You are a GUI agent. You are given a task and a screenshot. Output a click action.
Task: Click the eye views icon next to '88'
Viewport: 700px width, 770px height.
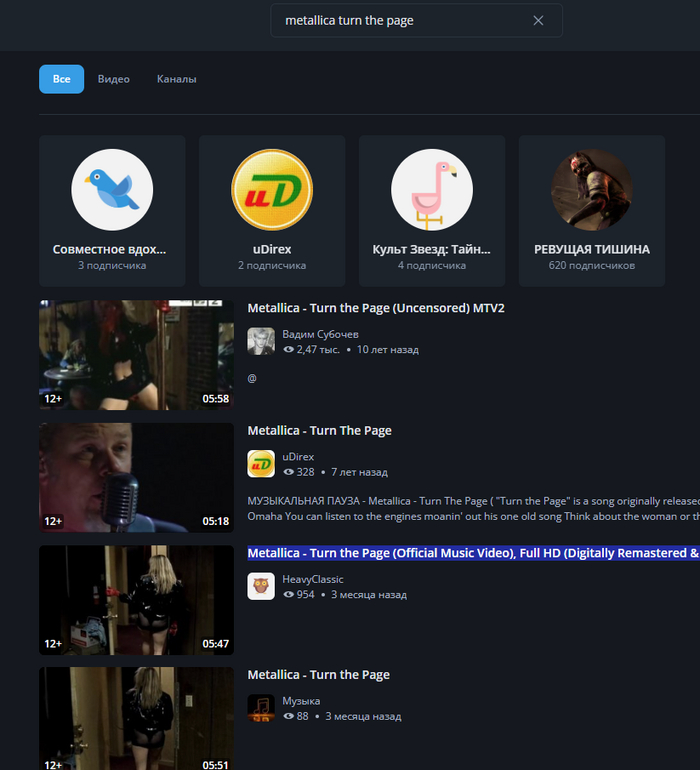(x=289, y=716)
